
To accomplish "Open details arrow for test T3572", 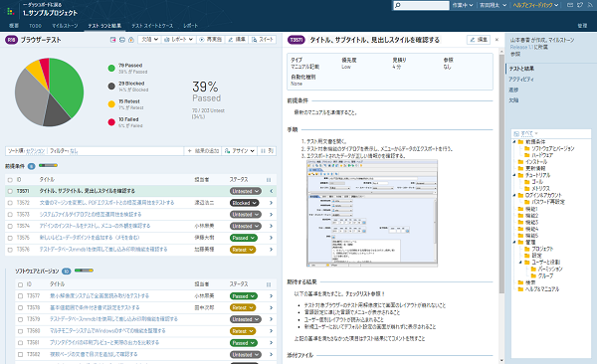I will 271,203.
